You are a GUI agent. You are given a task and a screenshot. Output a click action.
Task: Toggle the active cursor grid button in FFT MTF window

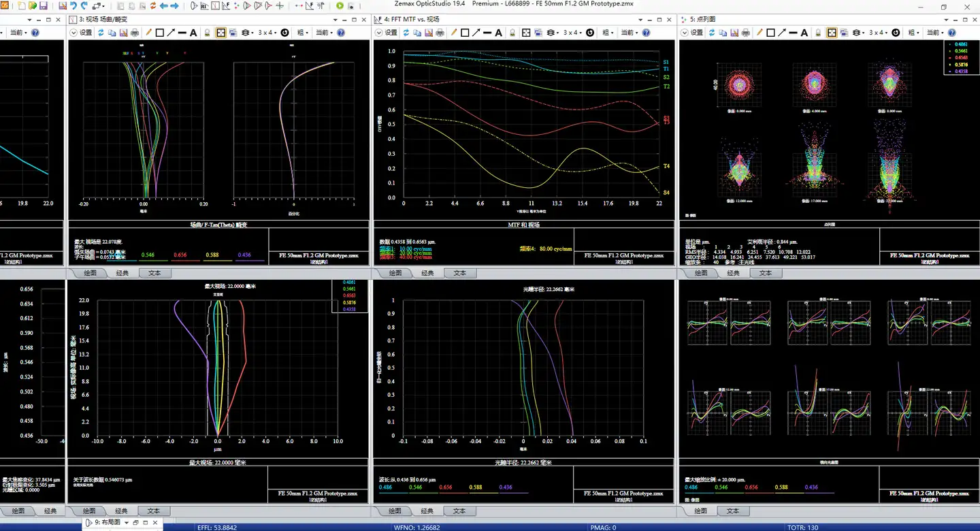coord(525,33)
